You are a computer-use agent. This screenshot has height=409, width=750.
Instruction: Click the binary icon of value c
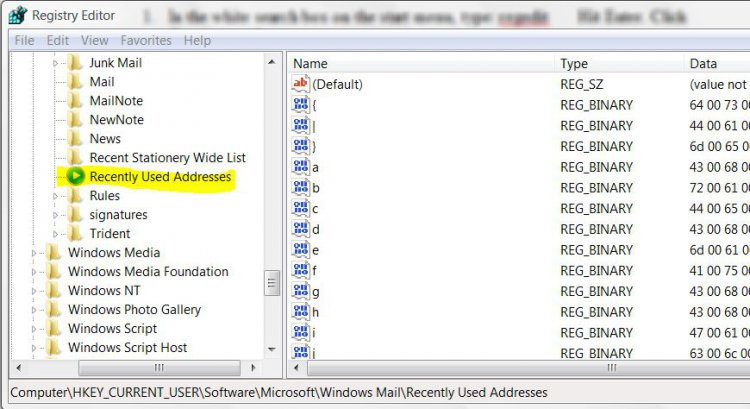tap(301, 209)
